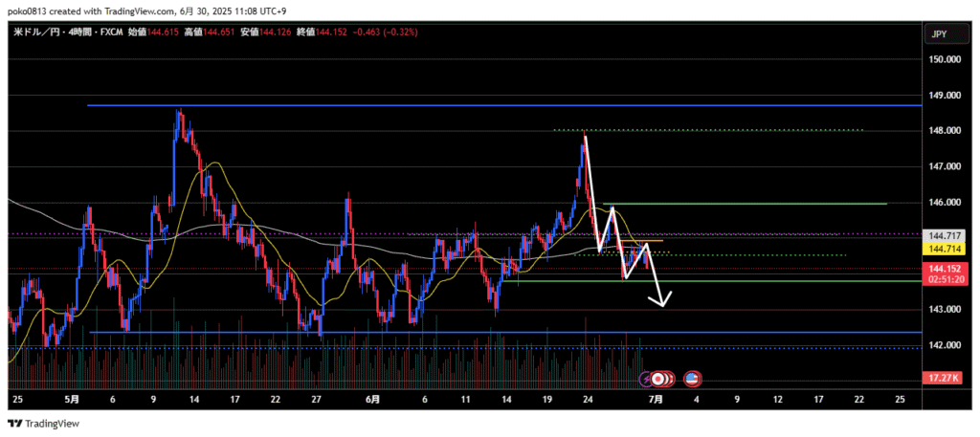Click the yellow 144.714 moving average label
Screen dimensions: 980x437
coord(944,248)
